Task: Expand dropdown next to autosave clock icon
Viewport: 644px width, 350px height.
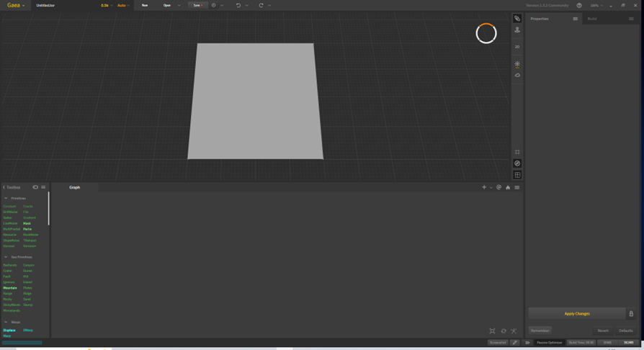Action: coord(222,5)
